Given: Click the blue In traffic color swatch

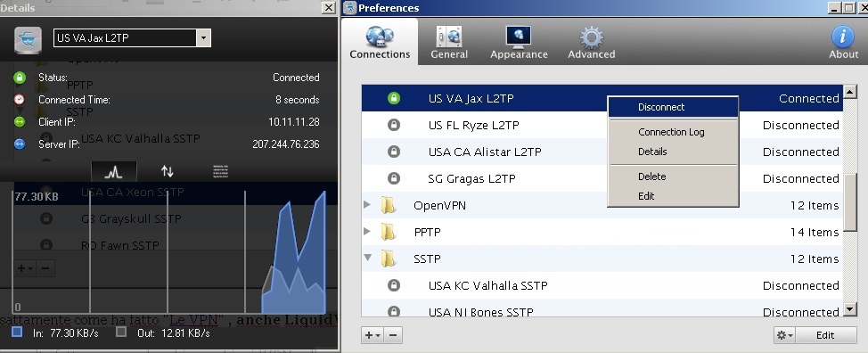Looking at the screenshot, I should (17, 332).
